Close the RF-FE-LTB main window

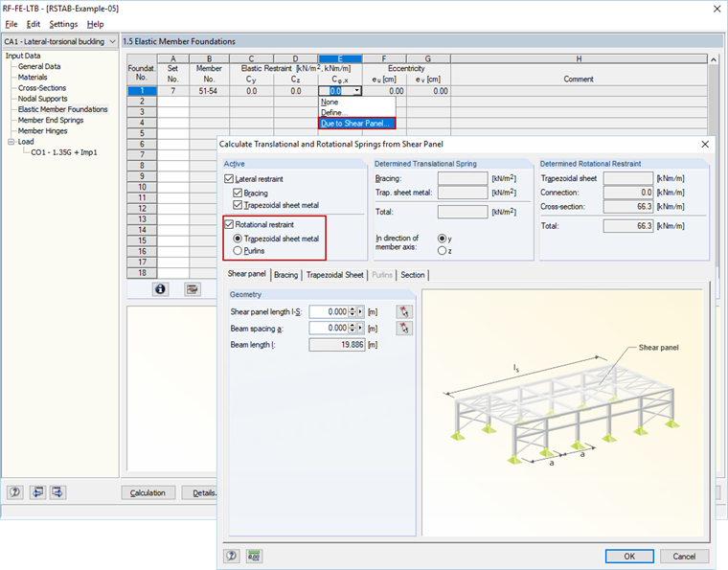[717, 9]
